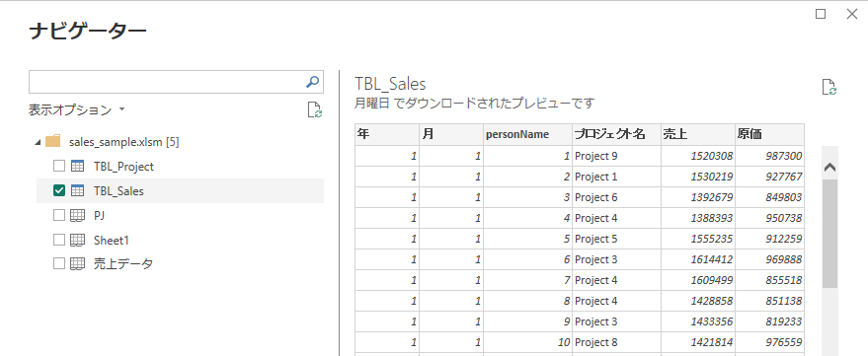Click the navigator search input field
This screenshot has height=356, width=868.
[166, 82]
